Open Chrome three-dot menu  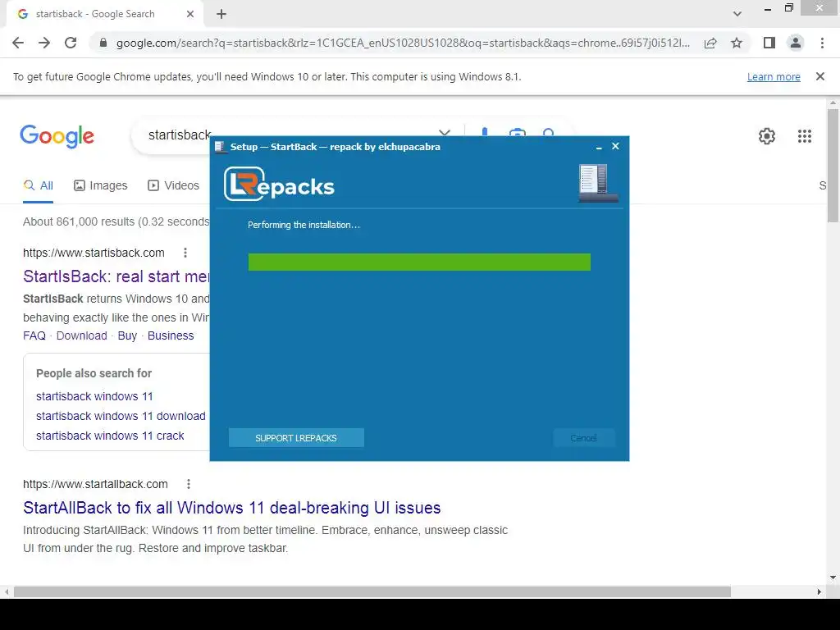(822, 43)
